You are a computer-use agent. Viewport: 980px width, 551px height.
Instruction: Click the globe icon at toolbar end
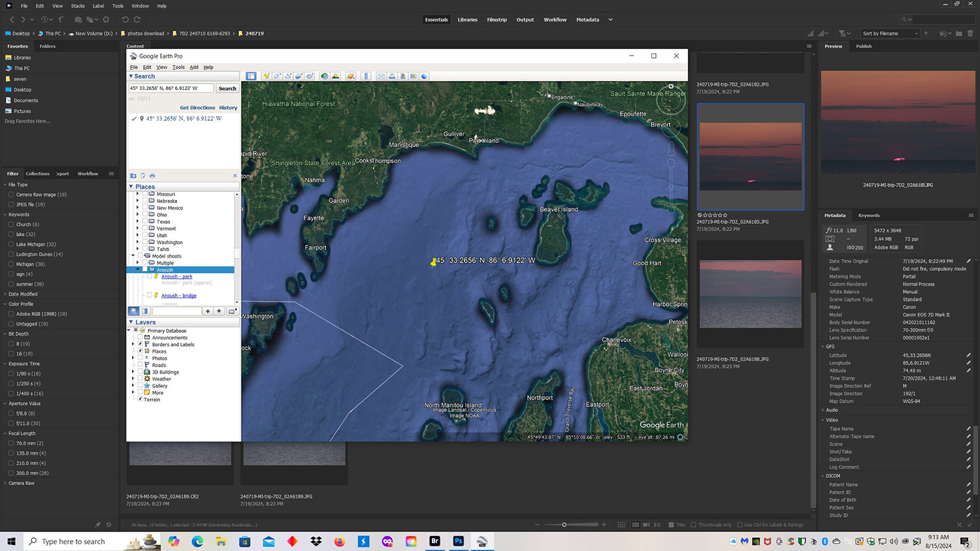point(424,76)
